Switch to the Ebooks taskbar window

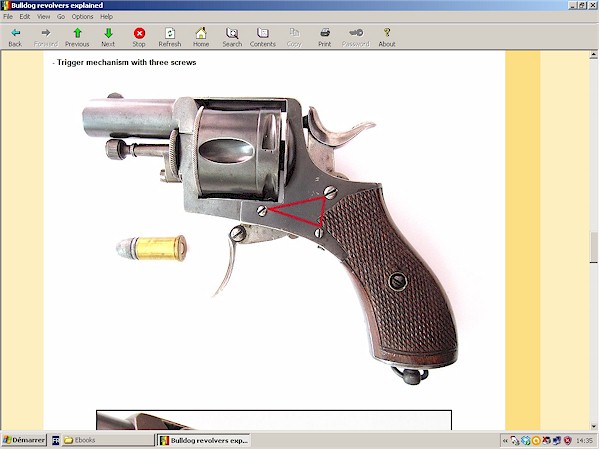click(108, 440)
